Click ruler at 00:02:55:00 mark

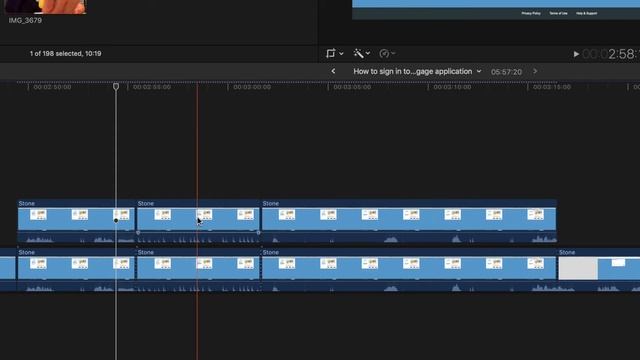[x=151, y=87]
